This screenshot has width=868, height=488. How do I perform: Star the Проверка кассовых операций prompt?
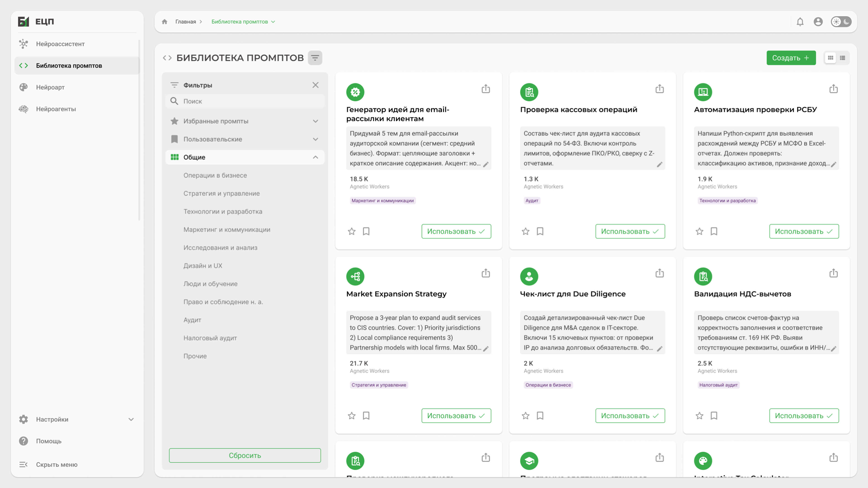525,231
